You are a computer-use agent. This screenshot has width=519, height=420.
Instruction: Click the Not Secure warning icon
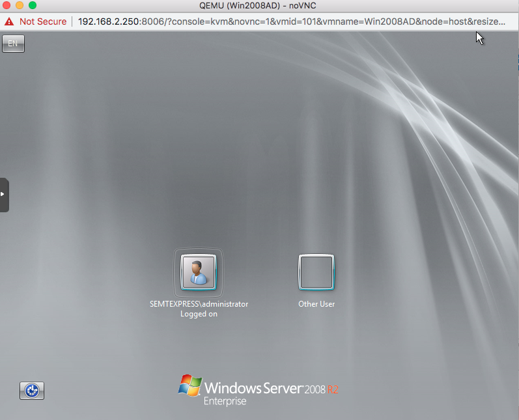[x=9, y=21]
